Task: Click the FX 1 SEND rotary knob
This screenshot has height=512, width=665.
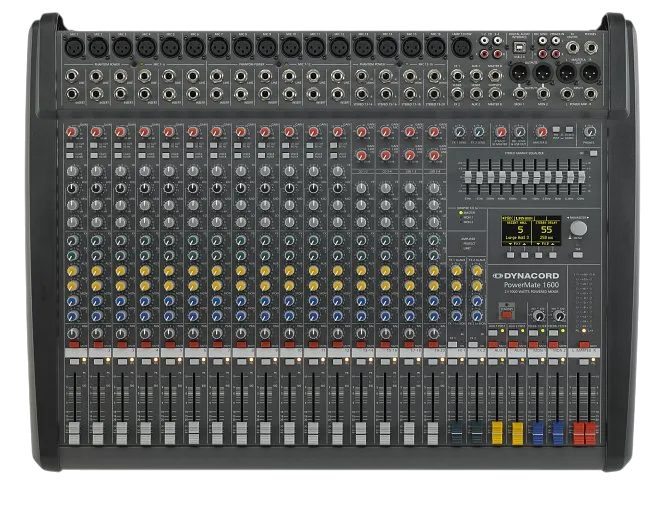Action: click(459, 131)
